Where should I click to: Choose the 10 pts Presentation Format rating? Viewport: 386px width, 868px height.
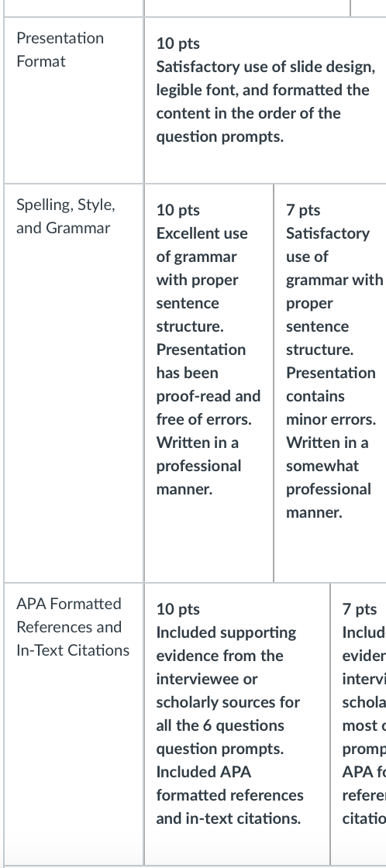tap(265, 100)
